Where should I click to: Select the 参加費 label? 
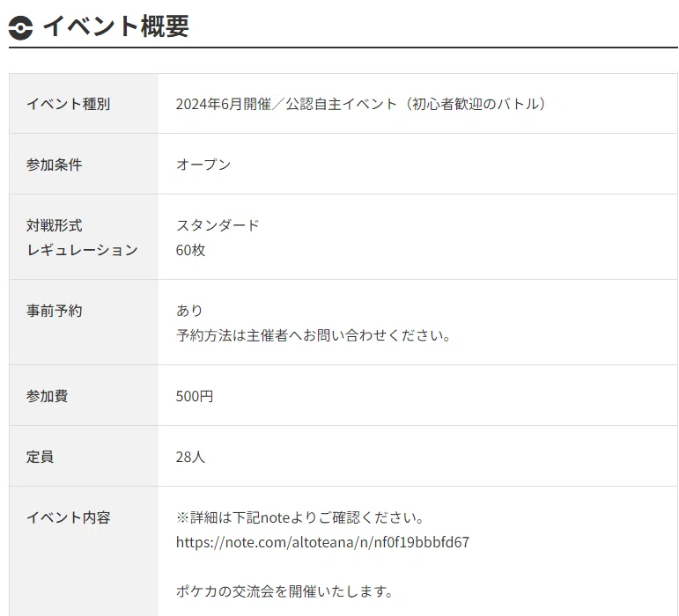(x=48, y=396)
